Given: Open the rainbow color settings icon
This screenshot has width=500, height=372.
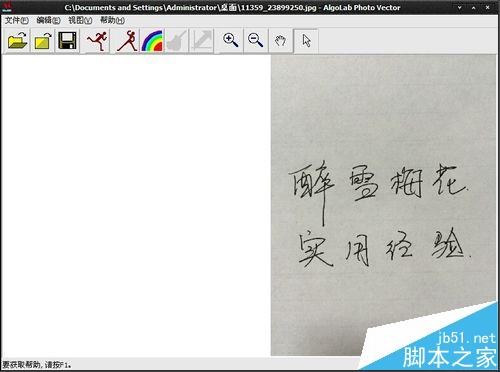Looking at the screenshot, I should (152, 41).
